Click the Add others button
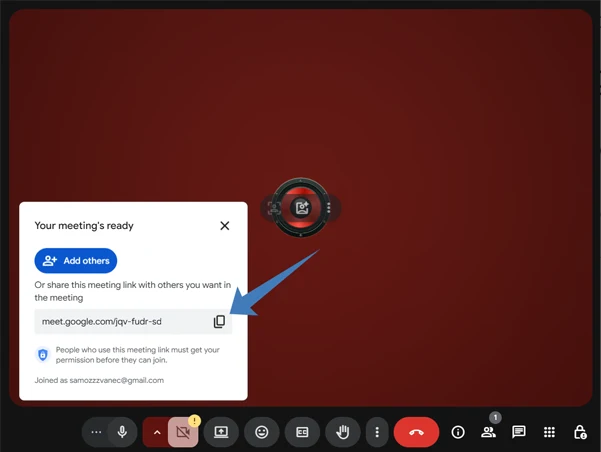The width and height of the screenshot is (601, 452). (x=76, y=261)
